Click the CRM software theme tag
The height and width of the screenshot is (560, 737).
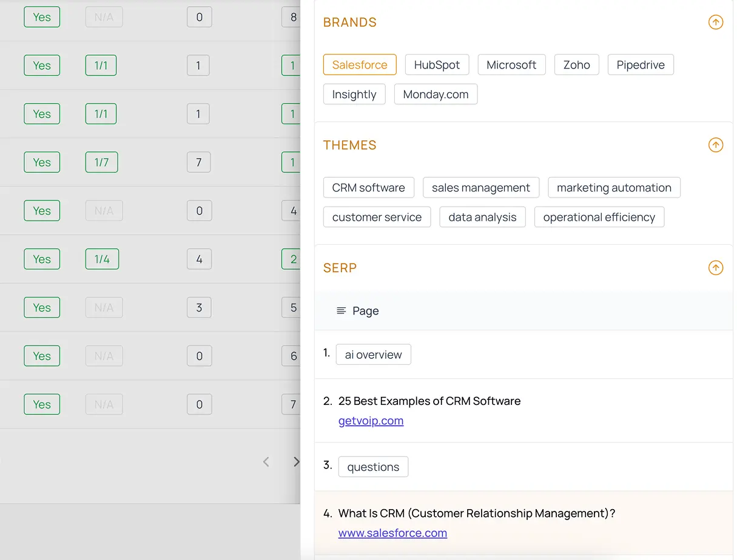[369, 188]
